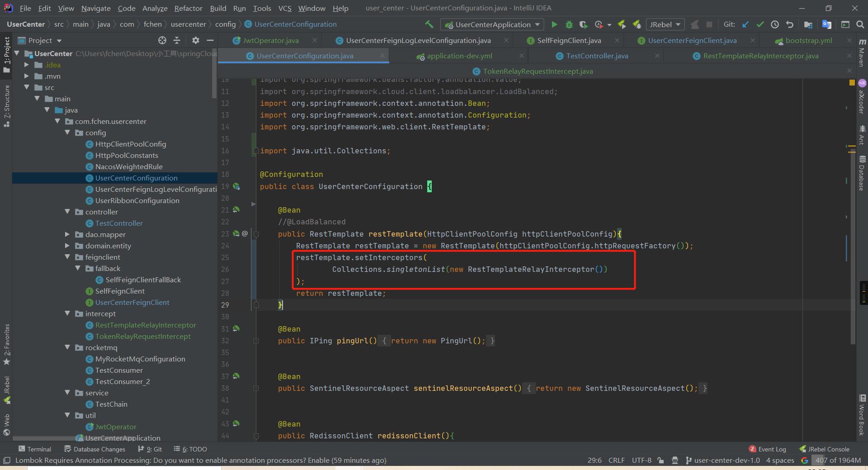868x470 pixels.
Task: Expand the dao.mapper package
Action: point(67,234)
